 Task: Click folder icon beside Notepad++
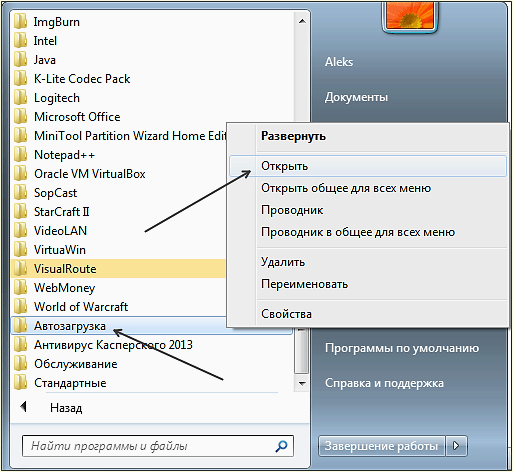click(21, 155)
